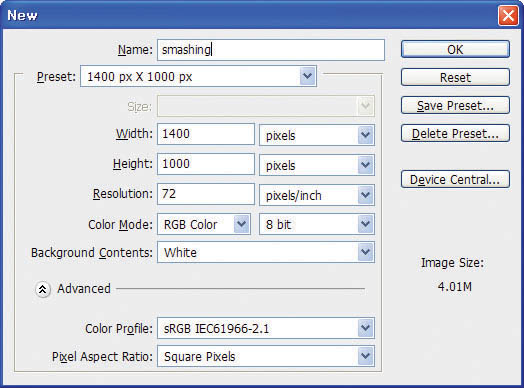Open Device Central
Image resolution: width=524 pixels, height=388 pixels.
pos(455,179)
